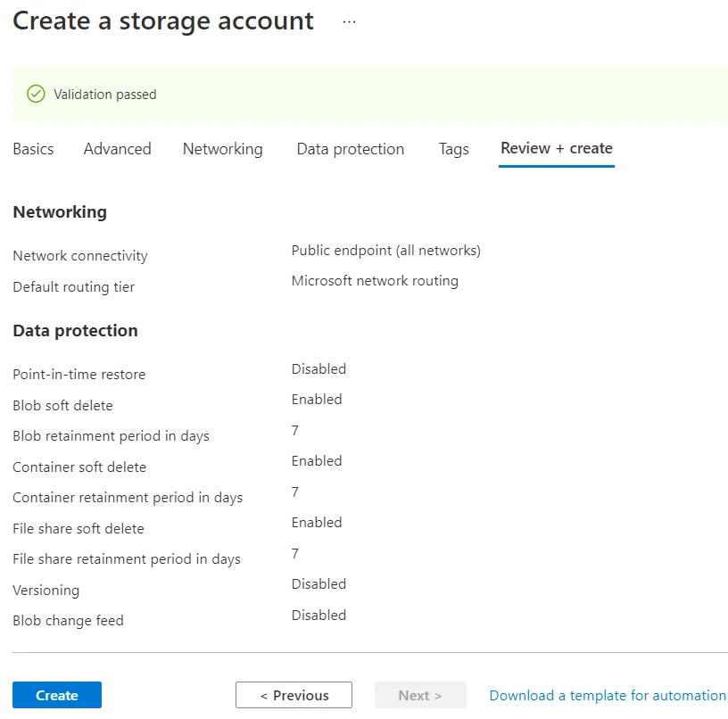Open Download a template for automation link

coord(607,694)
